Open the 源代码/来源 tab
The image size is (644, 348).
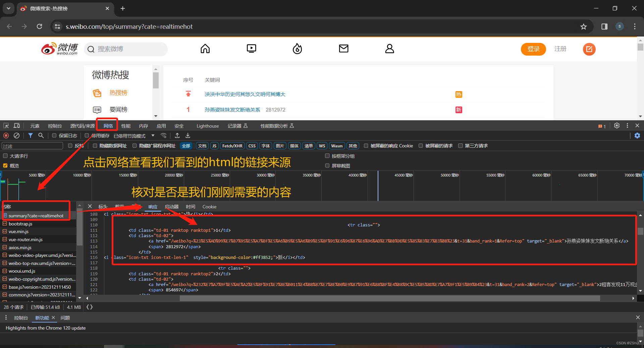coord(82,126)
